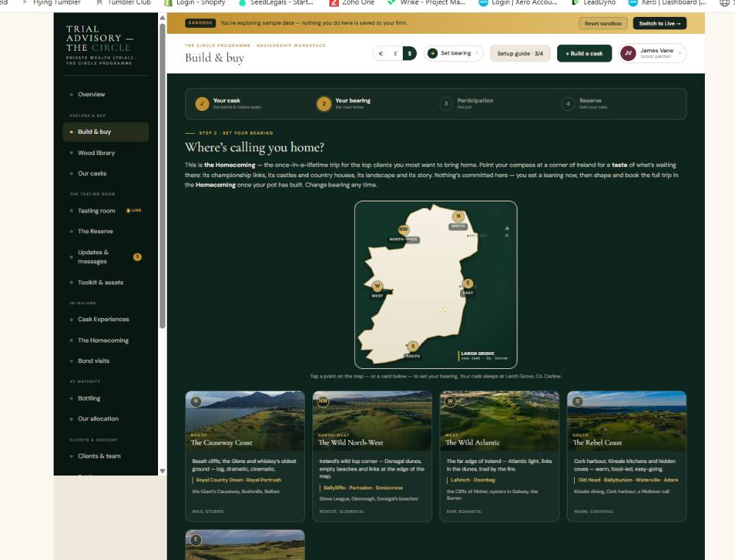Open the Login Shopify bookmark
Viewport: 735px width, 560px height.
195,3
